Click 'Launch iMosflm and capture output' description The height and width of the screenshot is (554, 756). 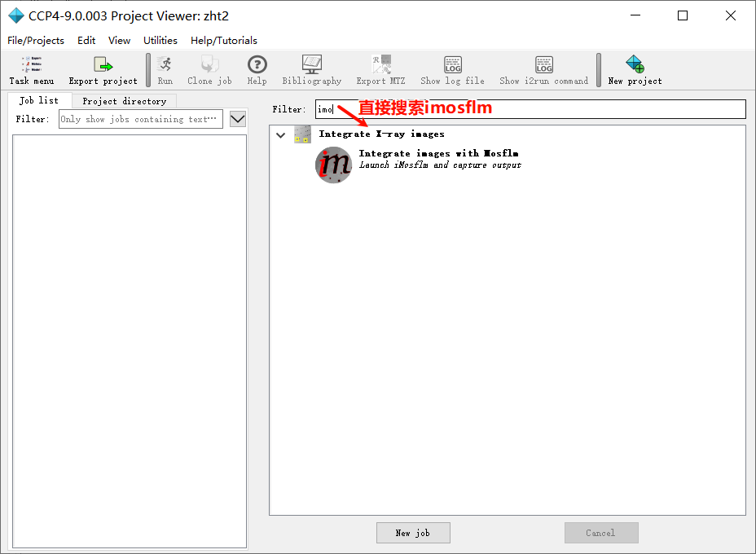tap(440, 165)
